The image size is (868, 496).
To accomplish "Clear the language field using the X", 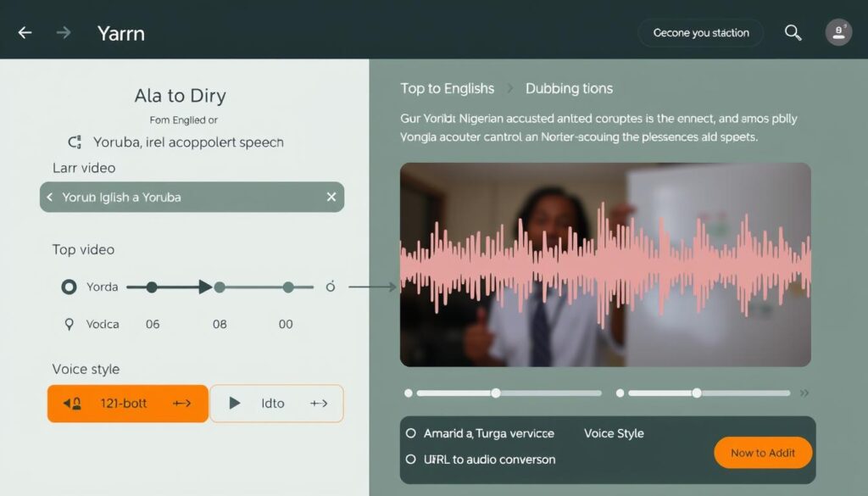I will [x=332, y=197].
